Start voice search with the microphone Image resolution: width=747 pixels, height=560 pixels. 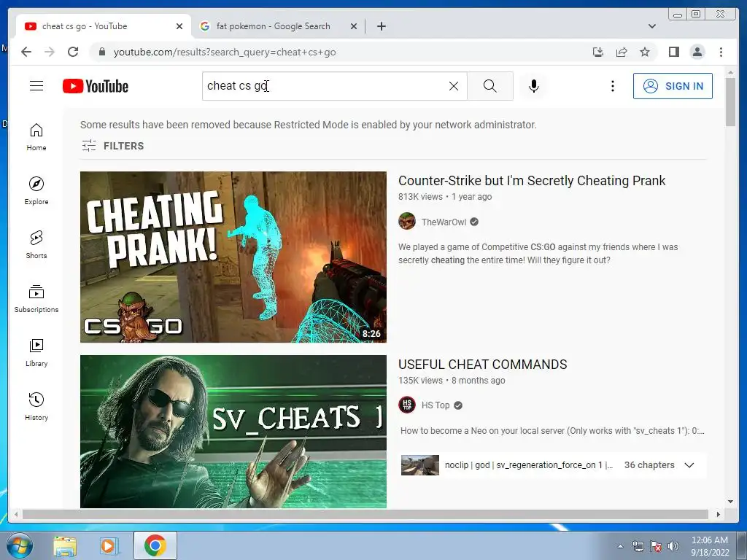[x=533, y=86]
